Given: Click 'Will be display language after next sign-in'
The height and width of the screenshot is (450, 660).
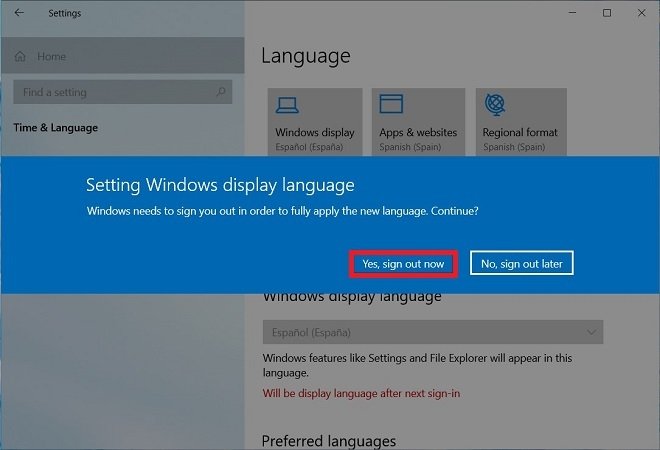Looking at the screenshot, I should [361, 393].
